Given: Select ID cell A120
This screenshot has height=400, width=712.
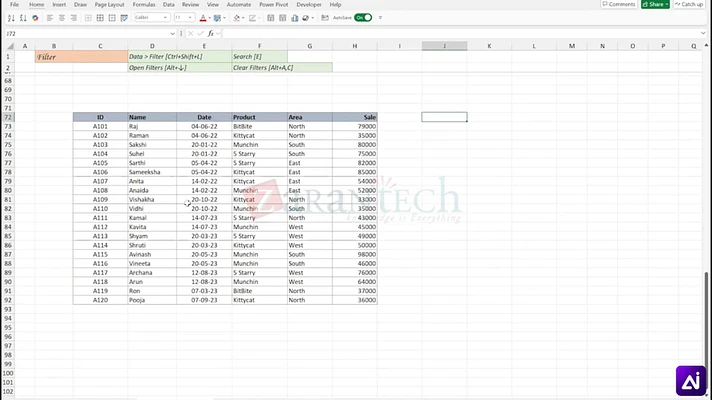Looking at the screenshot, I should [100, 300].
